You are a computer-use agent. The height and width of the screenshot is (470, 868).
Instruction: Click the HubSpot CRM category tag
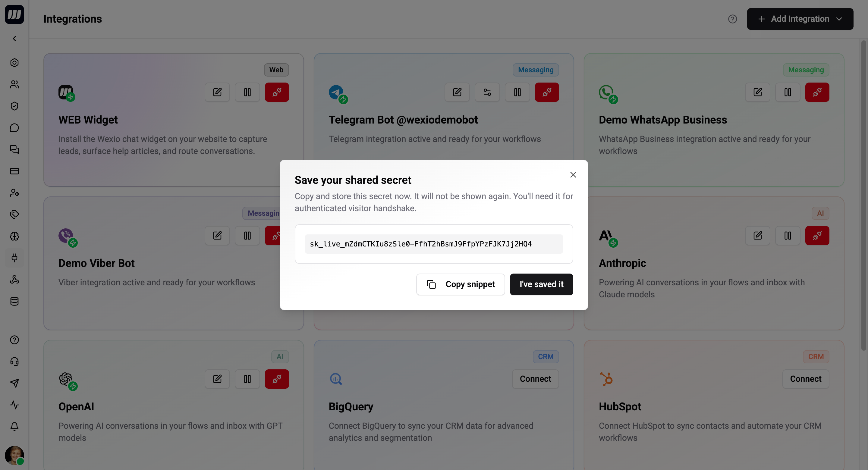point(816,357)
